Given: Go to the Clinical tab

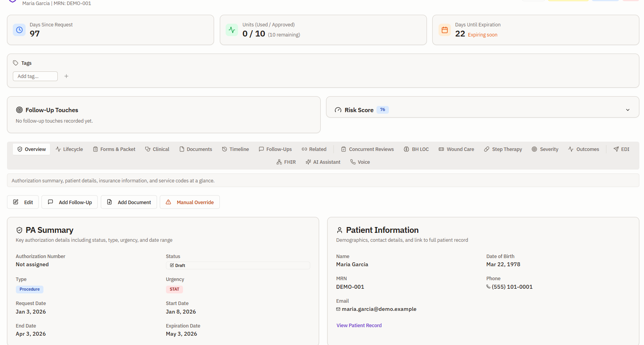Looking at the screenshot, I should [x=157, y=149].
